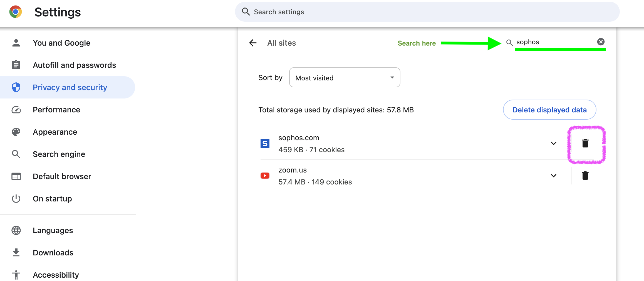The image size is (644, 281).
Task: Open the Sort by Most visited dropdown
Action: tap(345, 78)
